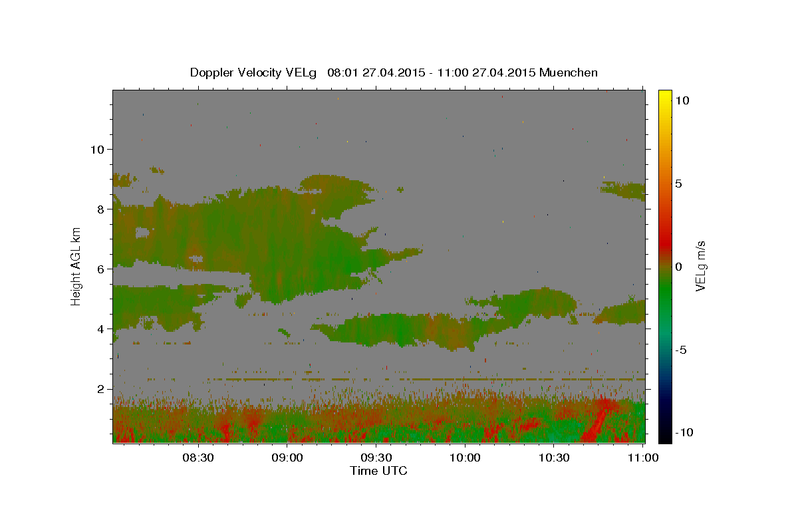Click the colorbar label '5'
This screenshot has width=798, height=532.
[x=678, y=184]
